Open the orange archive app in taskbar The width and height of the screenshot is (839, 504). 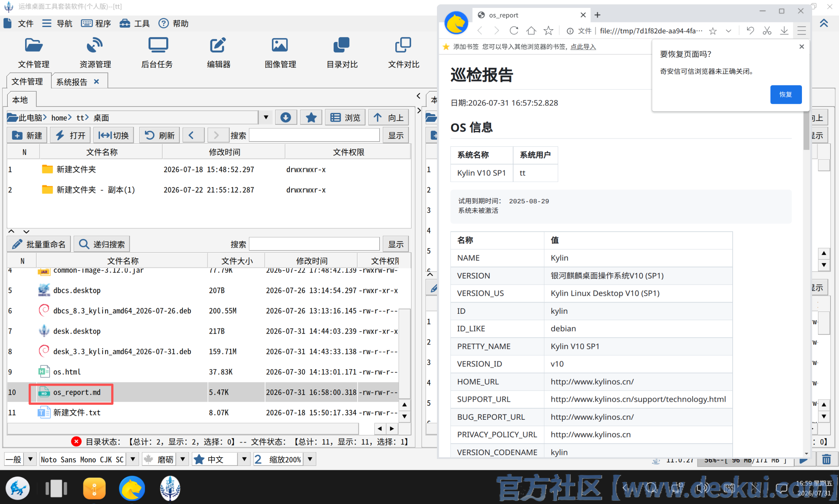(94, 488)
